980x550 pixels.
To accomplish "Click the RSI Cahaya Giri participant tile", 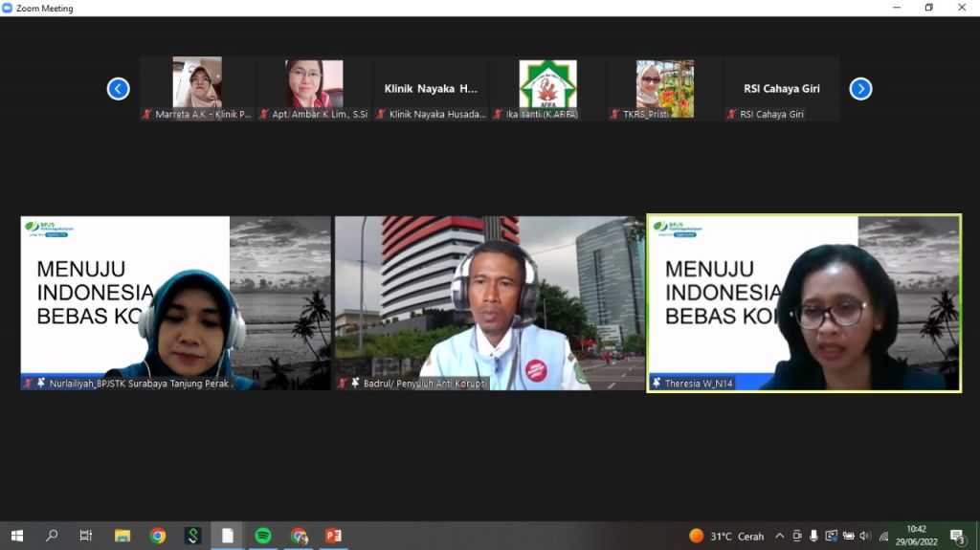I will tap(781, 88).
